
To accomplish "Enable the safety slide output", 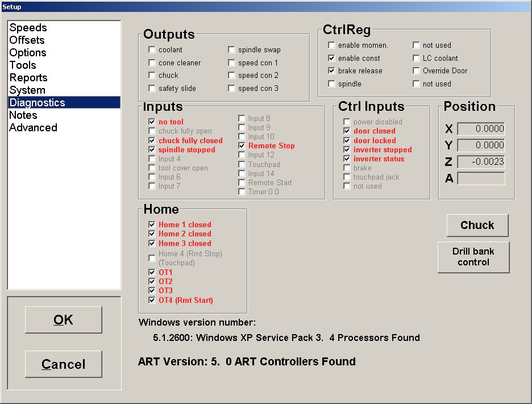I will [x=152, y=89].
